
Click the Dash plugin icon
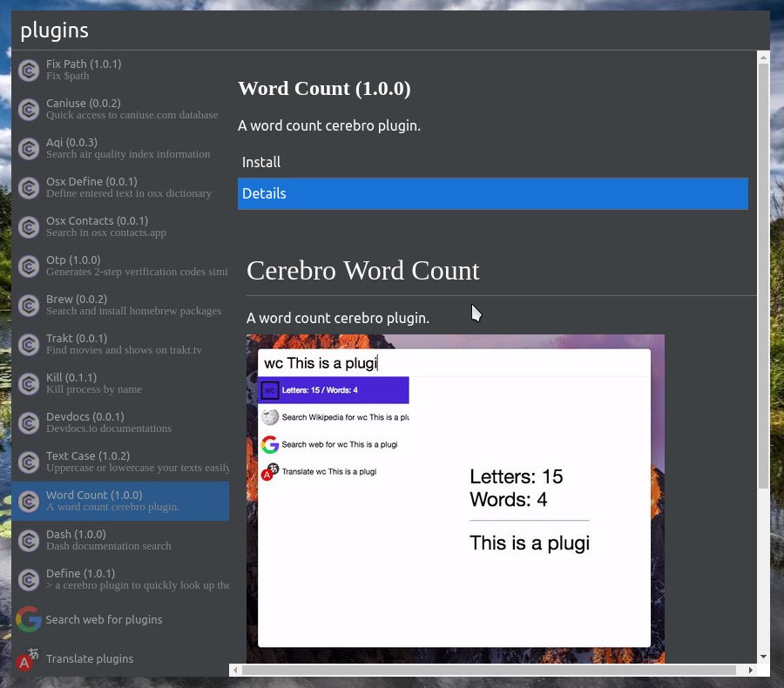(29, 541)
